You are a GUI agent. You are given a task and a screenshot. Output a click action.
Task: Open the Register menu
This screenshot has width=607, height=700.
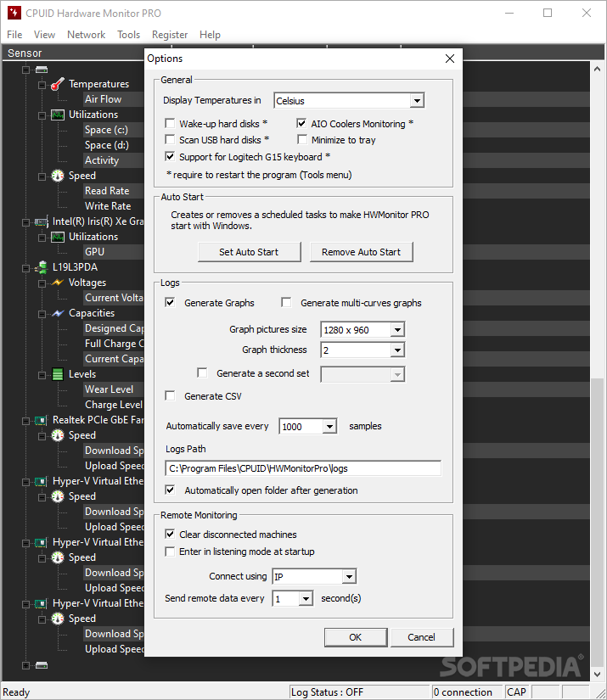tap(170, 35)
